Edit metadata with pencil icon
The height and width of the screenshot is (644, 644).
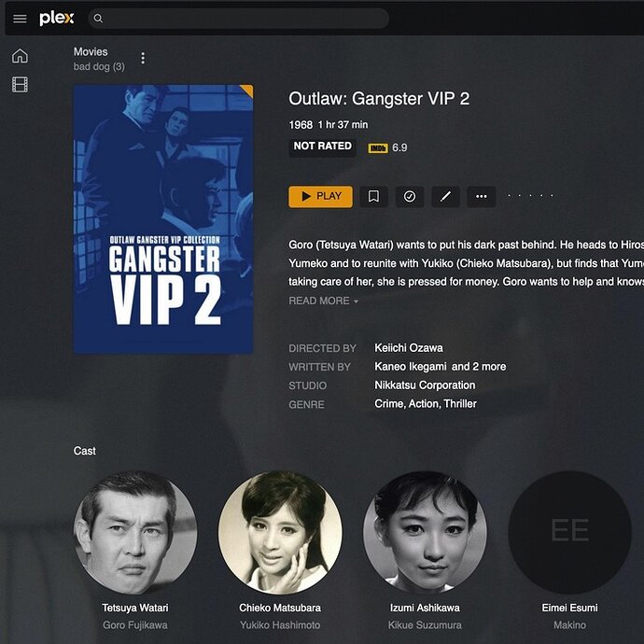tap(445, 196)
